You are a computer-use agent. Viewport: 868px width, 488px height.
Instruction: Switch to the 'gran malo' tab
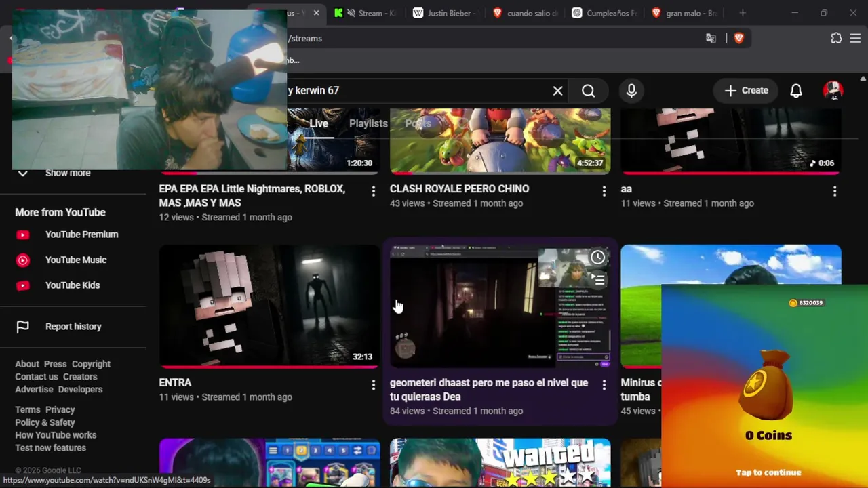pyautogui.click(x=684, y=13)
